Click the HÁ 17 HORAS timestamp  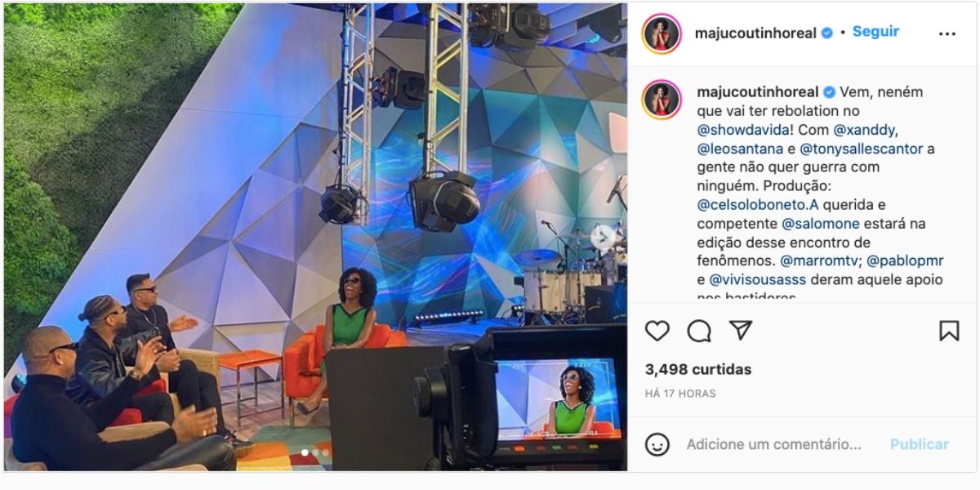(680, 394)
